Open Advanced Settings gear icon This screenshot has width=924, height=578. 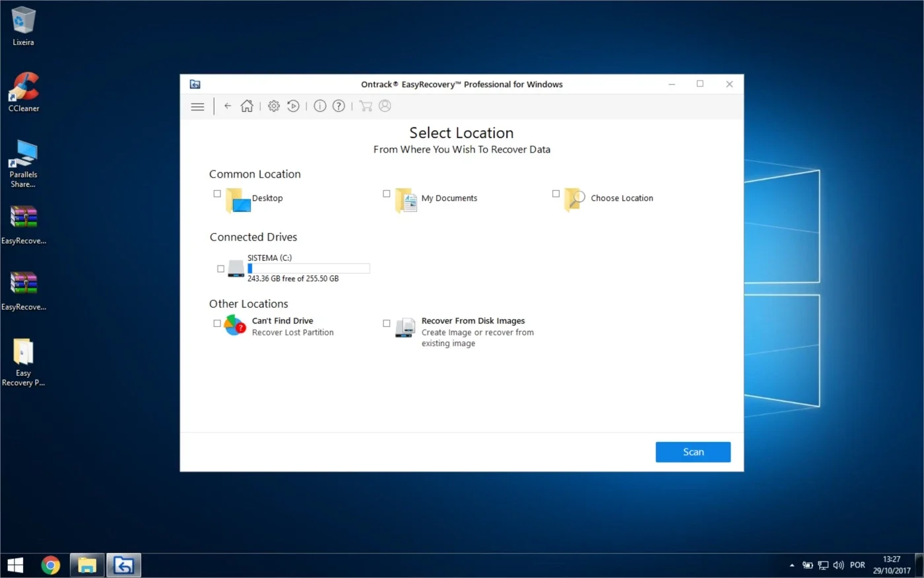coord(274,106)
